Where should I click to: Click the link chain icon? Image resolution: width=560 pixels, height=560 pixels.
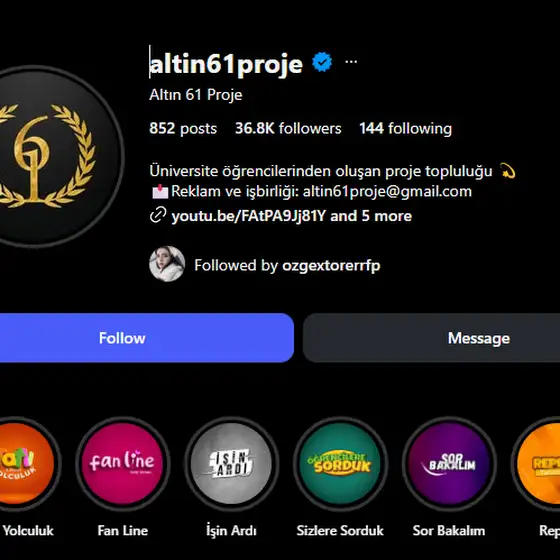158,215
